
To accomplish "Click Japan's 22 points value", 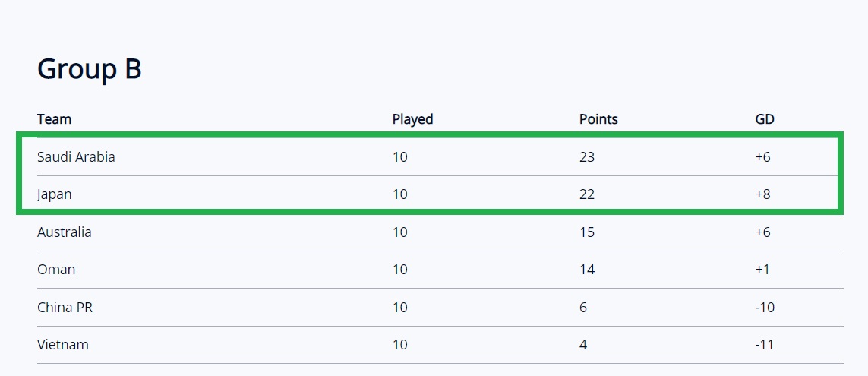I will pos(587,194).
